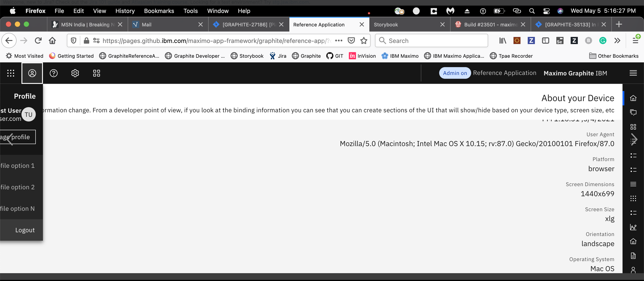This screenshot has width=644, height=281.
Task: Click the top home icon in right sidebar
Action: 633,98
